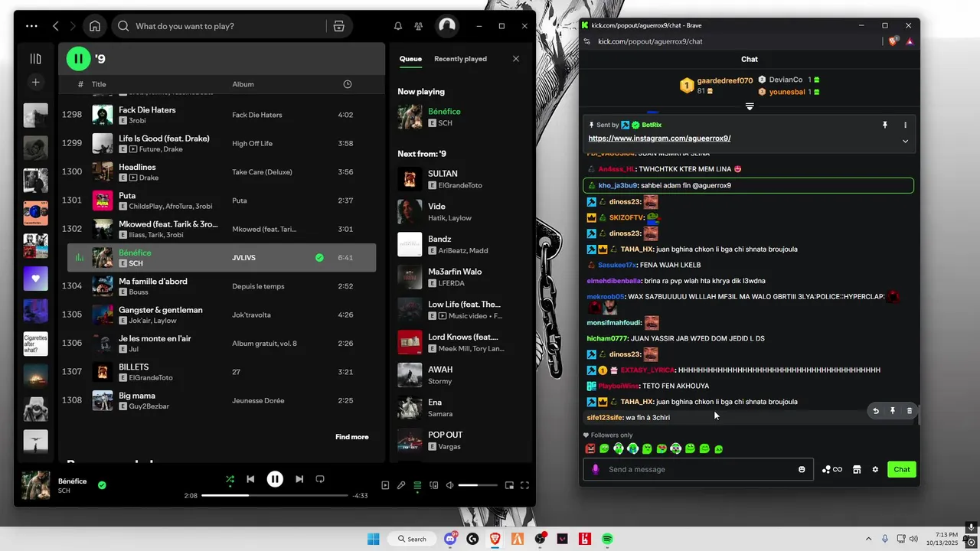Screen dimensions: 980x551
Task: Open Spotify from taskbar
Action: pos(607,539)
